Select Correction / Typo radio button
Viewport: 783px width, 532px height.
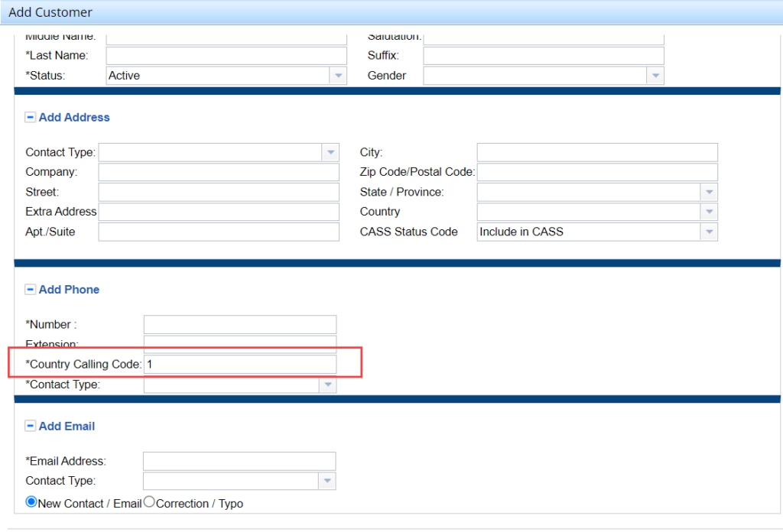[150, 502]
